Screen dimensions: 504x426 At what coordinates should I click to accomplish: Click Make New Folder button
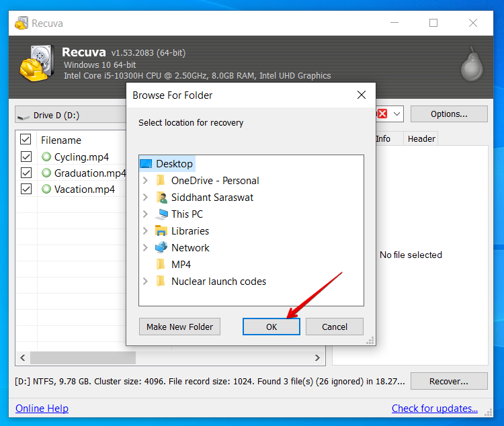click(179, 327)
